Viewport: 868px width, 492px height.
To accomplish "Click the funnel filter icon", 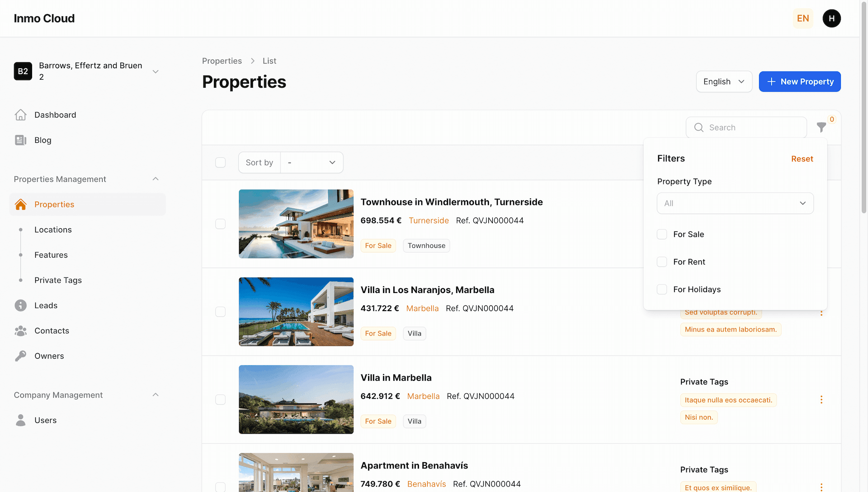I will pyautogui.click(x=821, y=128).
